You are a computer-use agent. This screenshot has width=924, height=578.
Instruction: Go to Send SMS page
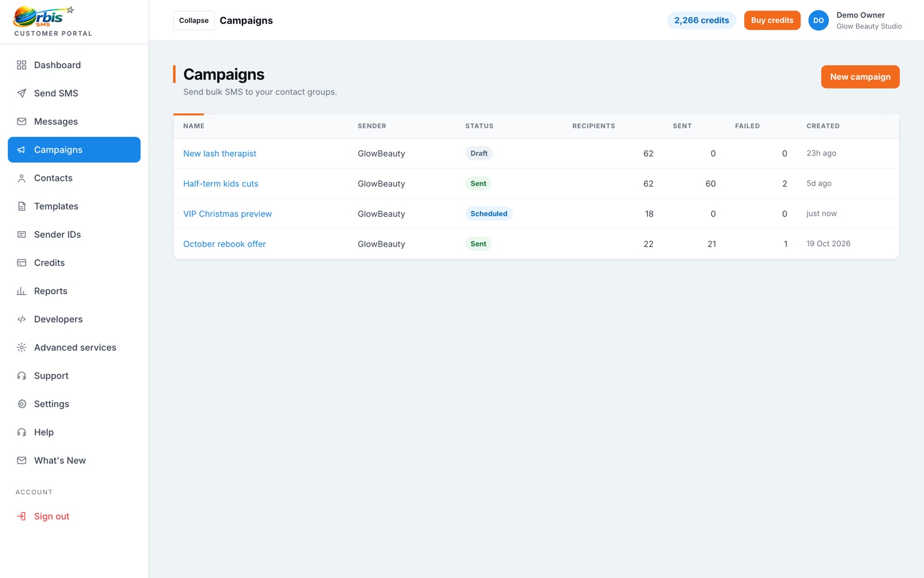(x=74, y=94)
